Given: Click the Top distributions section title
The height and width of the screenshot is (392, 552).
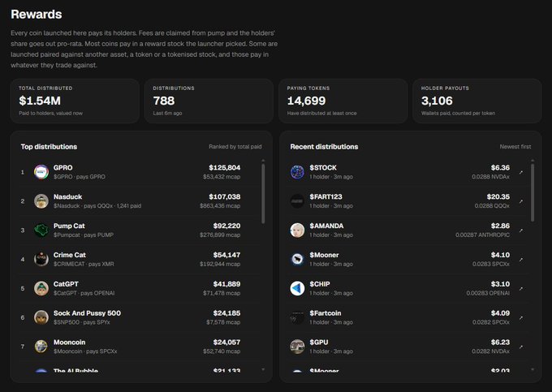Looking at the screenshot, I should pos(49,146).
